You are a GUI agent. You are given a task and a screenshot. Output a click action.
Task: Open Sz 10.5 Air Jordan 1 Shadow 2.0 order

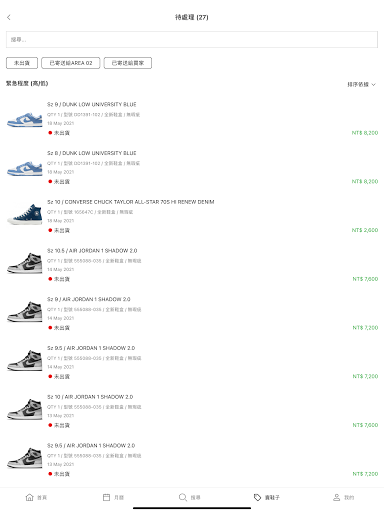pos(192,264)
